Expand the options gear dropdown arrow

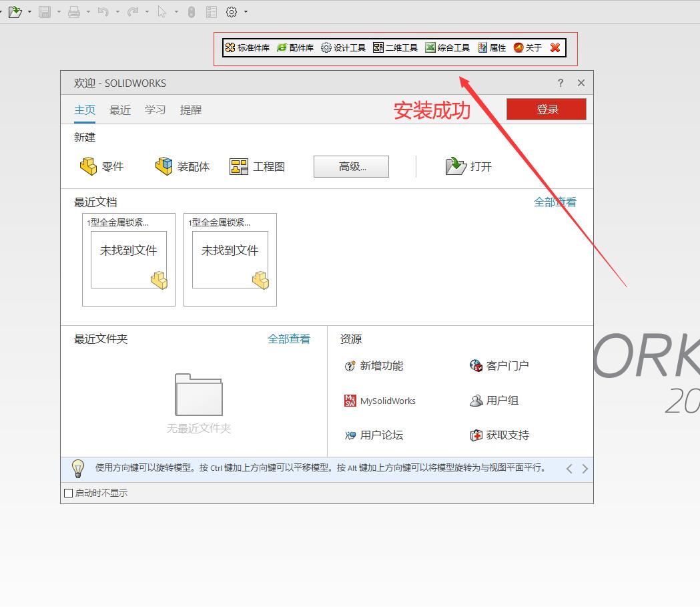click(x=246, y=12)
